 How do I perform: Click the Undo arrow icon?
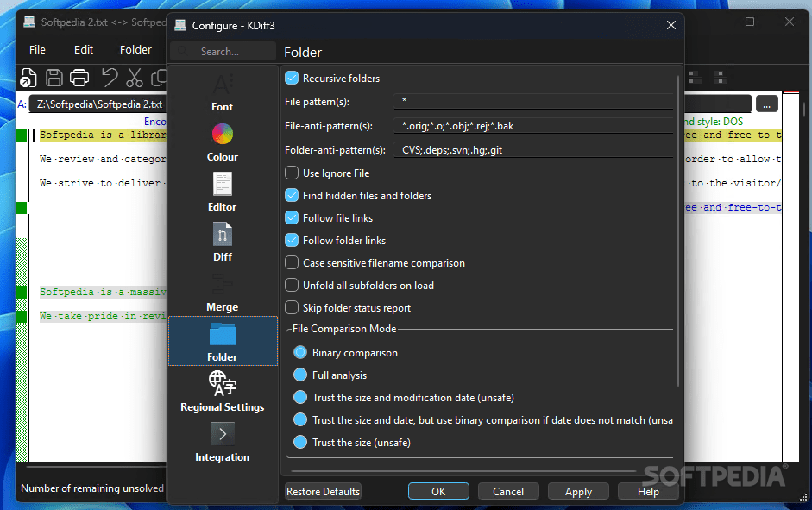click(105, 78)
